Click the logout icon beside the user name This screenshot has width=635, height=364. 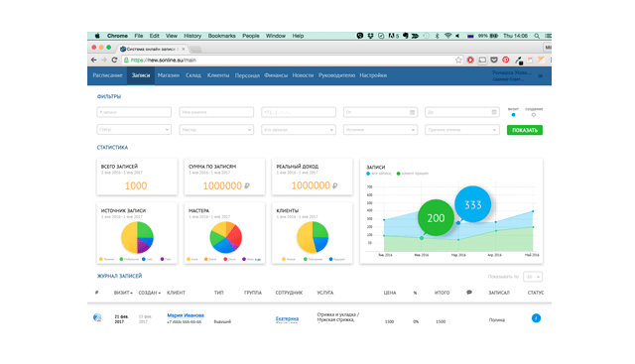pyautogui.click(x=540, y=75)
